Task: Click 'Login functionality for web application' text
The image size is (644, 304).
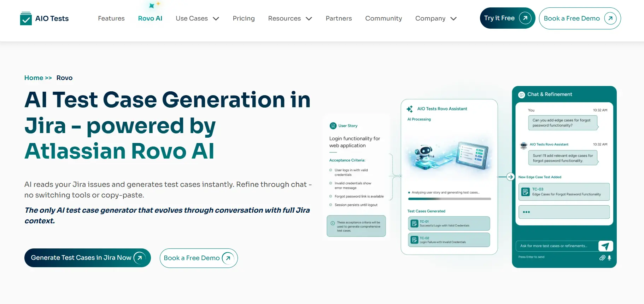Action: [x=355, y=142]
